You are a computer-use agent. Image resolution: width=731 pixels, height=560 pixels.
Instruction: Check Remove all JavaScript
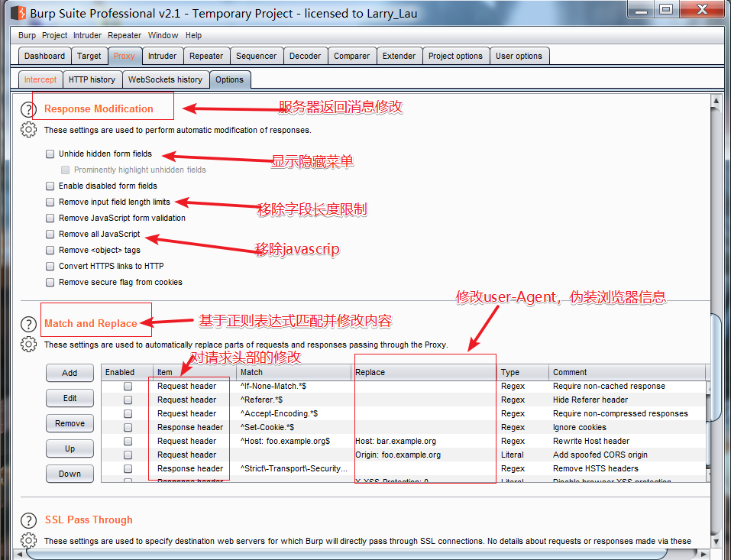[x=50, y=234]
